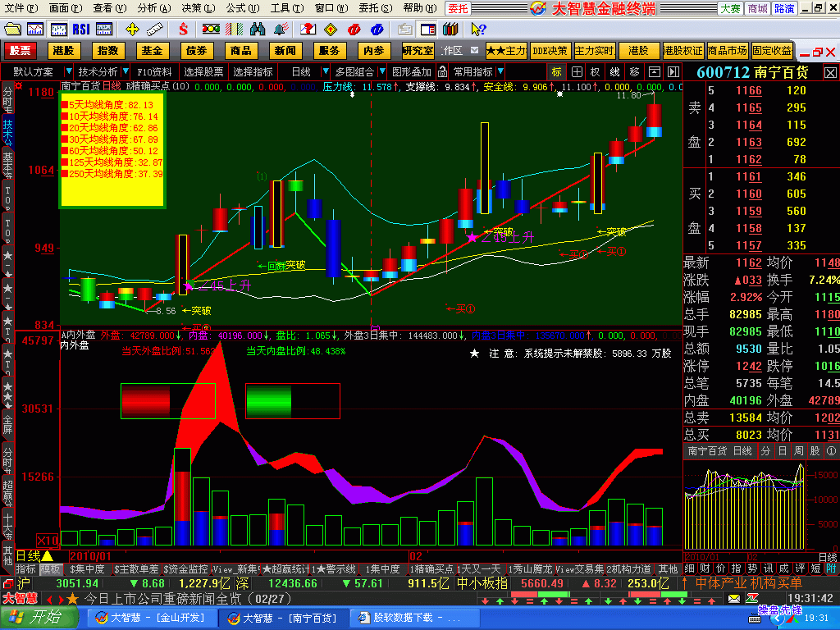Click the red dollar sign icon

pos(183,29)
